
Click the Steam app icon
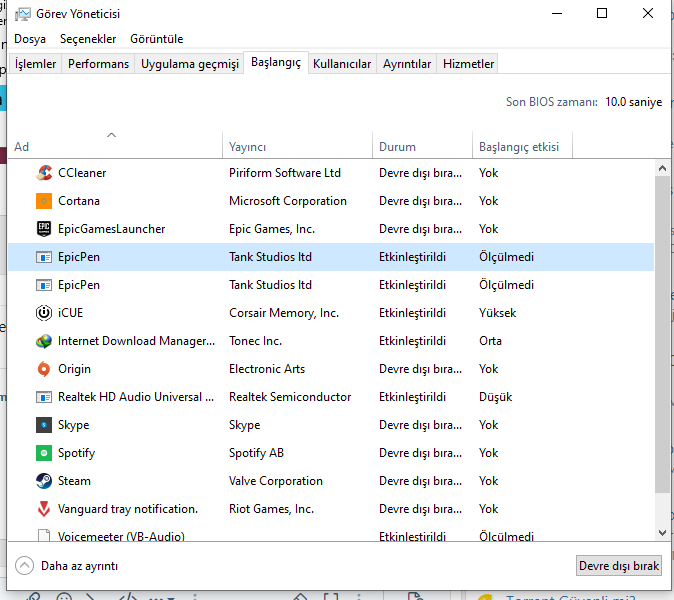tap(44, 481)
